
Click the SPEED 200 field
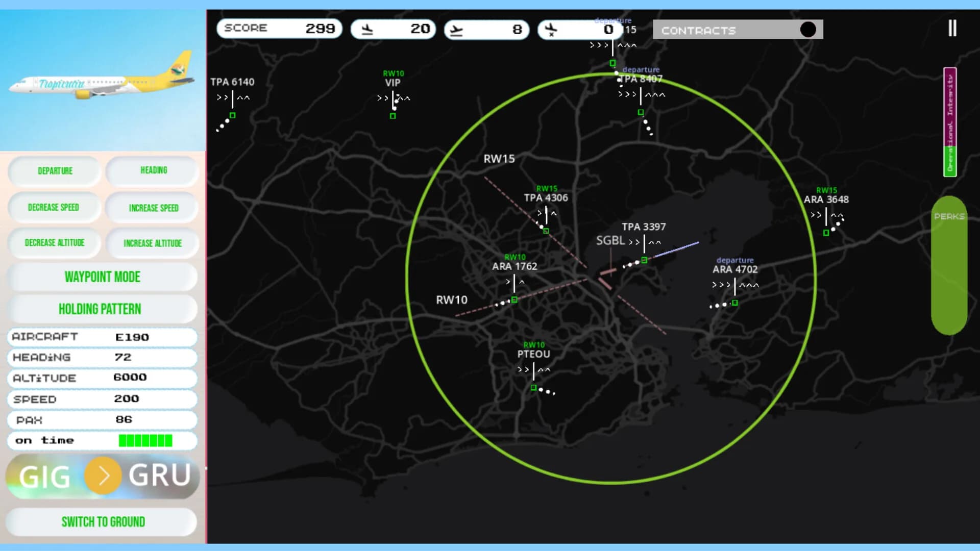[x=102, y=399]
